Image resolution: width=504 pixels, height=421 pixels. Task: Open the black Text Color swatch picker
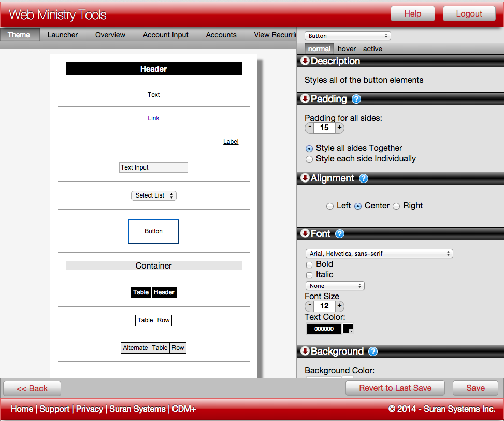pyautogui.click(x=348, y=329)
